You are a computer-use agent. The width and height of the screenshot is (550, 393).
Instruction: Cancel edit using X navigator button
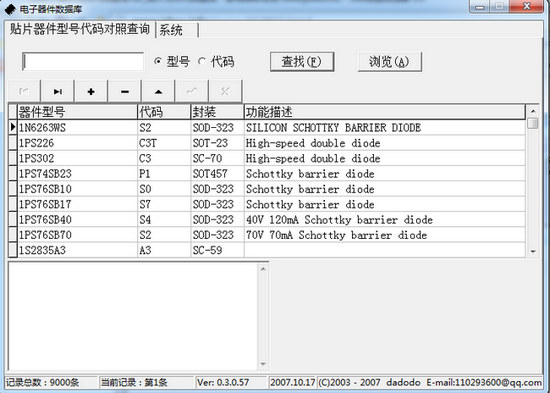pyautogui.click(x=225, y=91)
